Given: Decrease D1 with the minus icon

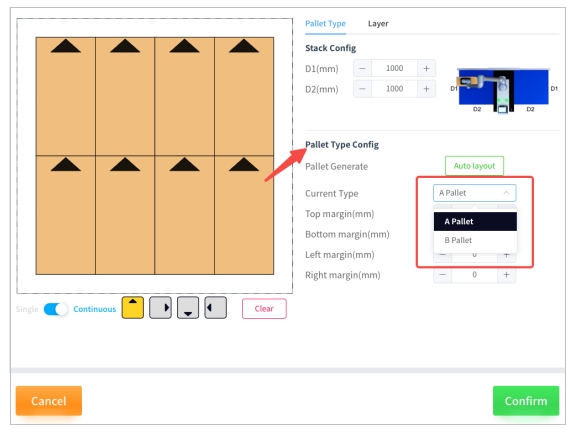Looking at the screenshot, I should (x=362, y=68).
